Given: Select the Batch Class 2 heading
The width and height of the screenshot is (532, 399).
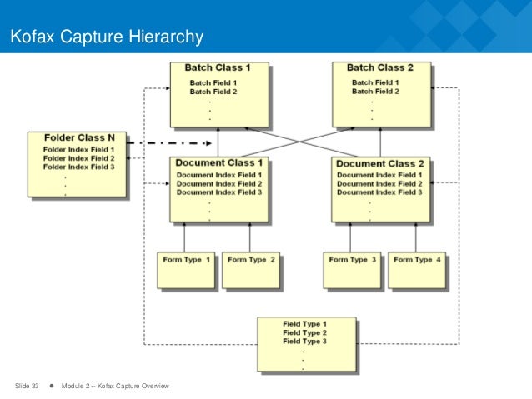Looking at the screenshot, I should [x=380, y=67].
